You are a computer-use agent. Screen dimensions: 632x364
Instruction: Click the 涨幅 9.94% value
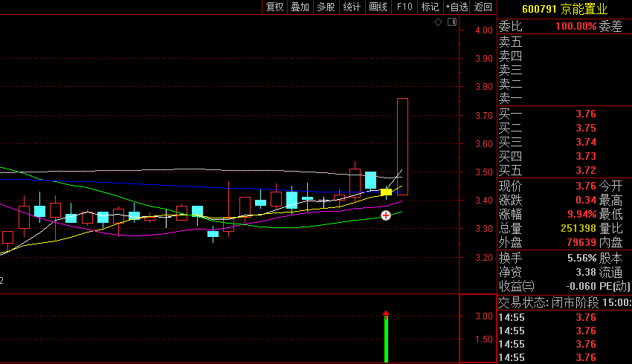tap(581, 214)
